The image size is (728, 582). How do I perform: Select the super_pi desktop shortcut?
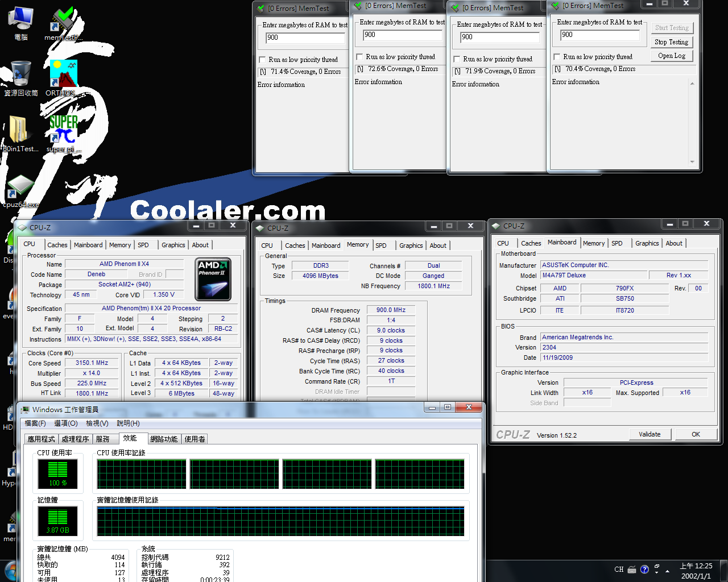click(63, 134)
